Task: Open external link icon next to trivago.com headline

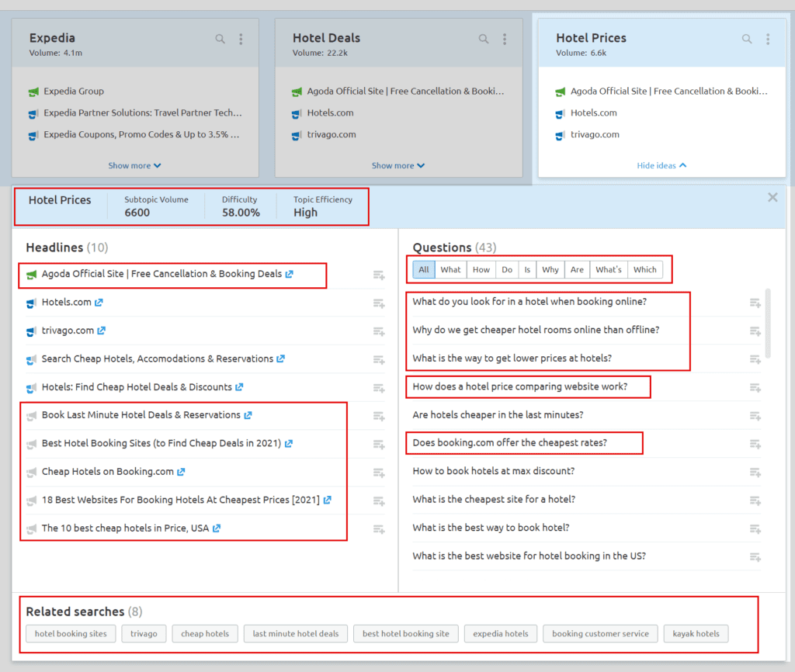Action: [x=102, y=331]
